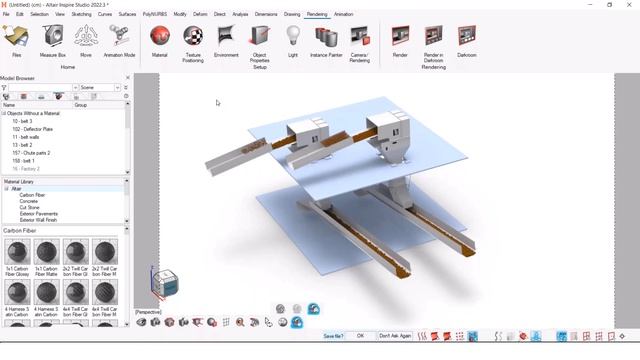The width and height of the screenshot is (640, 360).
Task: Click the arrow selection icon in the view toolbar
Action: click(268, 322)
